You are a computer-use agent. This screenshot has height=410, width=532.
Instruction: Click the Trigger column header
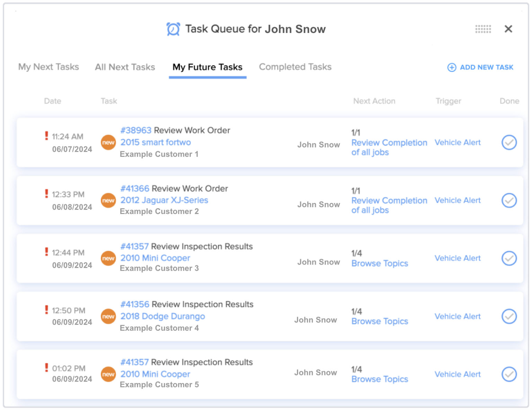pyautogui.click(x=448, y=101)
